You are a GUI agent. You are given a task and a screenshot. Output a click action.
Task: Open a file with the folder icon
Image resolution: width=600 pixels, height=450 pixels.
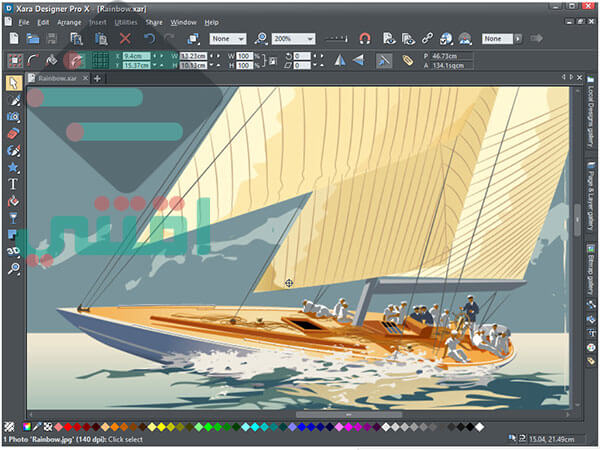33,38
